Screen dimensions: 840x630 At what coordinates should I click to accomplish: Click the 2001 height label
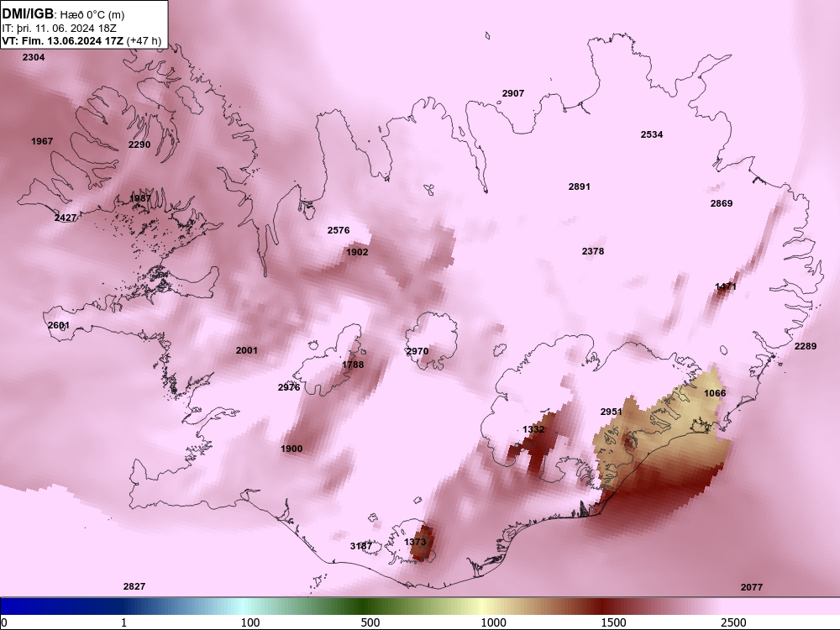point(246,351)
